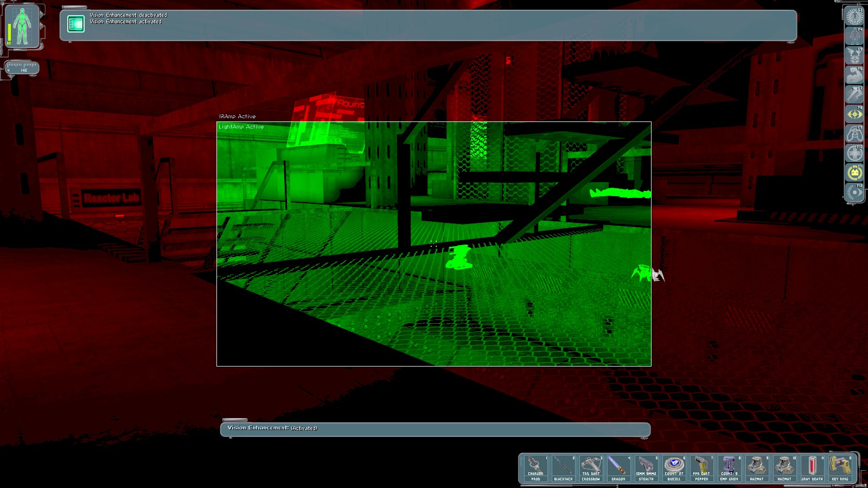Click the center crosshair reticle
868x488 pixels.
point(433,245)
